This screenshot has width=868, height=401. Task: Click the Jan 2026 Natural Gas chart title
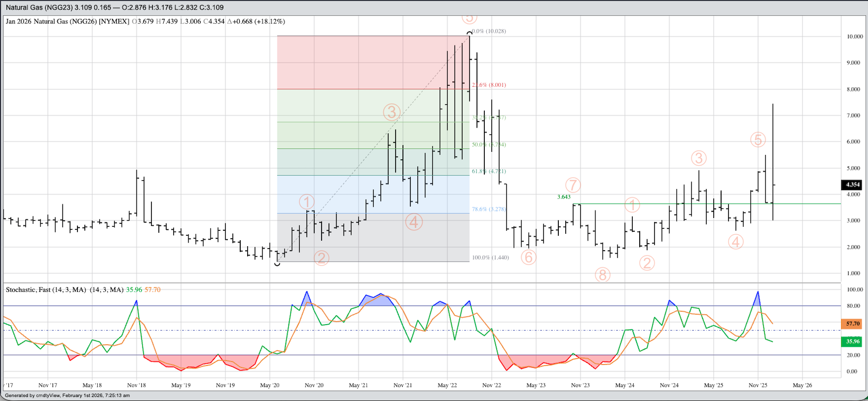(x=67, y=21)
